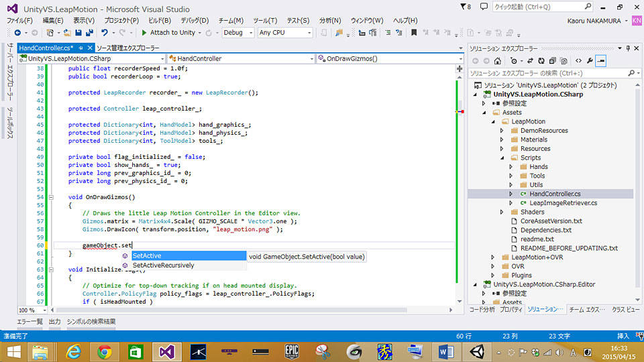Image resolution: width=644 pixels, height=362 pixels.
Task: Select SetActiveRecursively in the IntelliSense list
Action: [184, 265]
